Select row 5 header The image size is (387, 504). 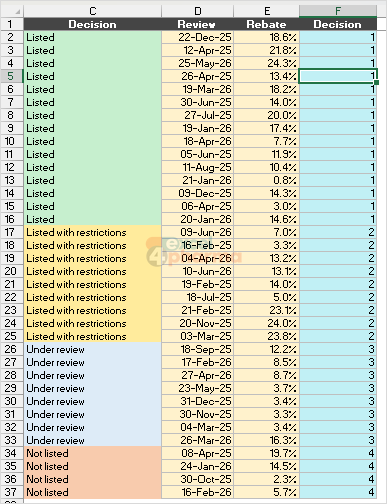tap(11, 76)
